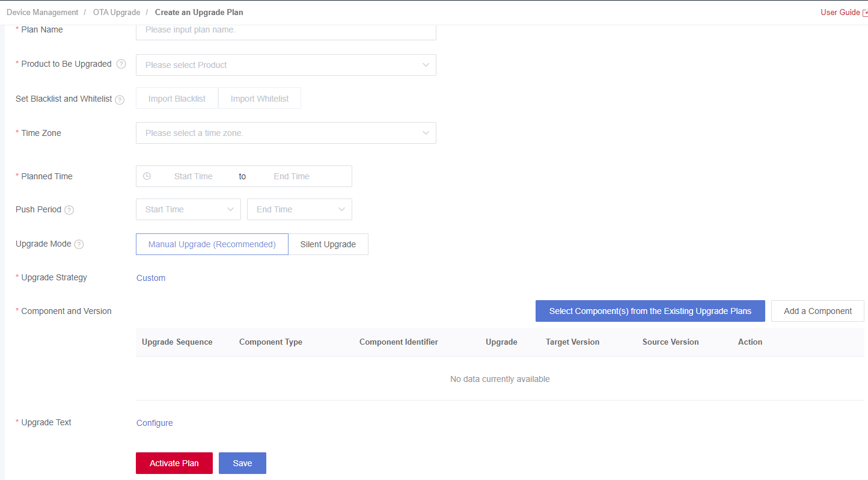868x480 pixels.
Task: Click help icon beside Product to Be Upgraded
Action: (121, 64)
